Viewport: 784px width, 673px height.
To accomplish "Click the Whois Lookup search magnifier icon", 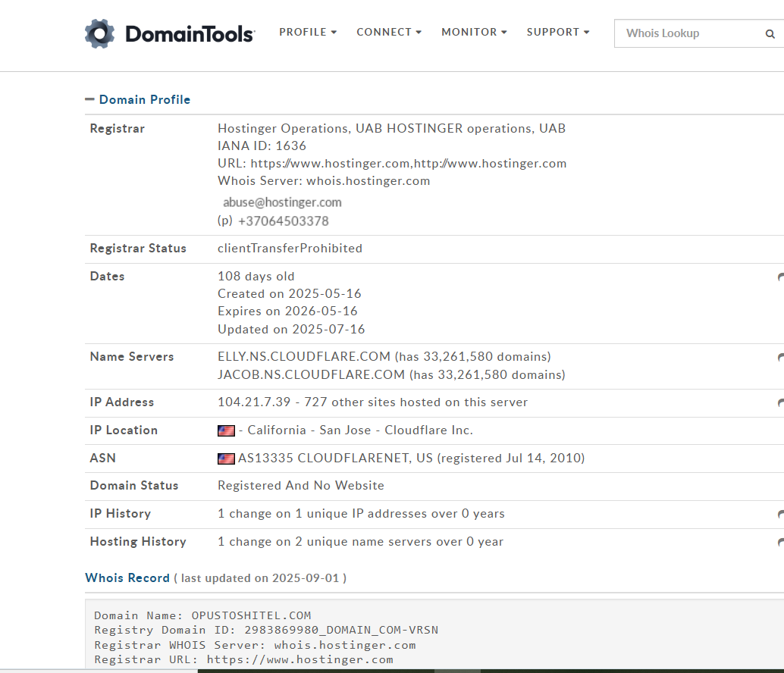I will (770, 34).
